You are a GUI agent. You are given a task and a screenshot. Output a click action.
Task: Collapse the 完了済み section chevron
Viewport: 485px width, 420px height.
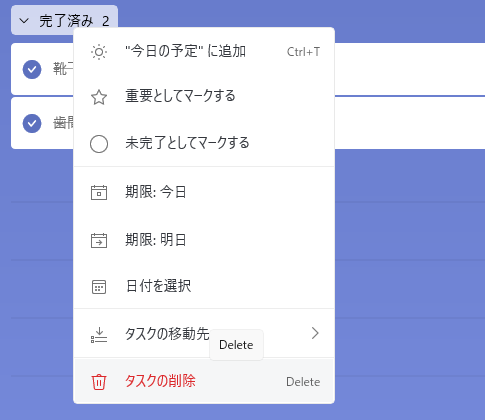[x=24, y=21]
